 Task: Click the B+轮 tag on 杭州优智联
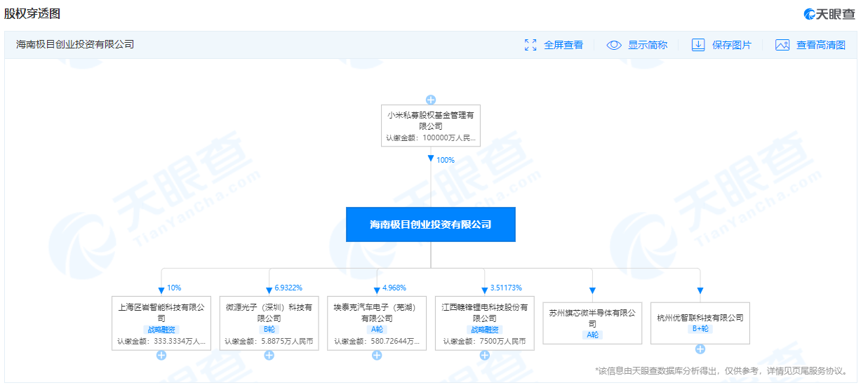click(x=700, y=329)
